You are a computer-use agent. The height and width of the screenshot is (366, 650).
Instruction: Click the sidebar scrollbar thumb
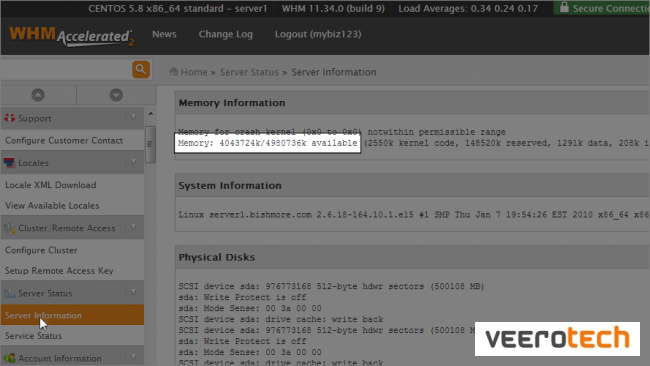point(150,145)
